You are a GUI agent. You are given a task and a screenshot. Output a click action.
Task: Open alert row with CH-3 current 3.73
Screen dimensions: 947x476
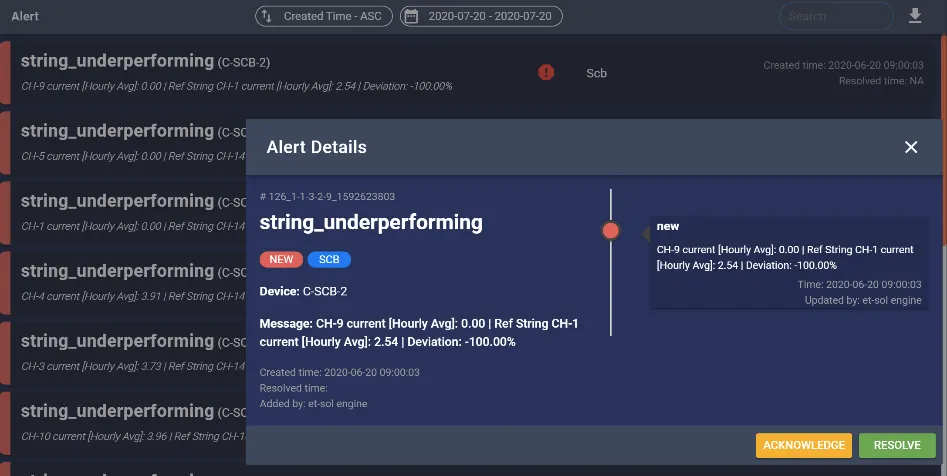(x=124, y=354)
